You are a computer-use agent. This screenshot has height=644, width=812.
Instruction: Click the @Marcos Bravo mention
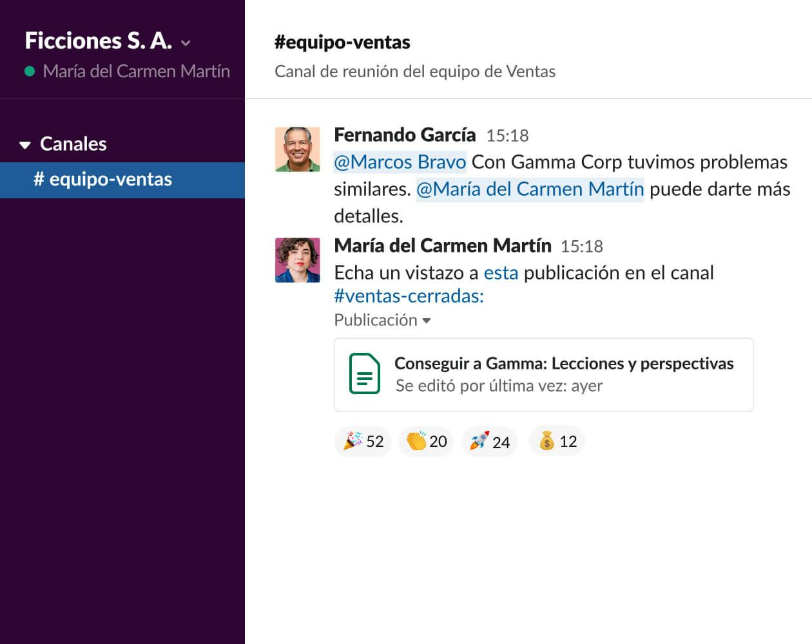click(x=400, y=162)
